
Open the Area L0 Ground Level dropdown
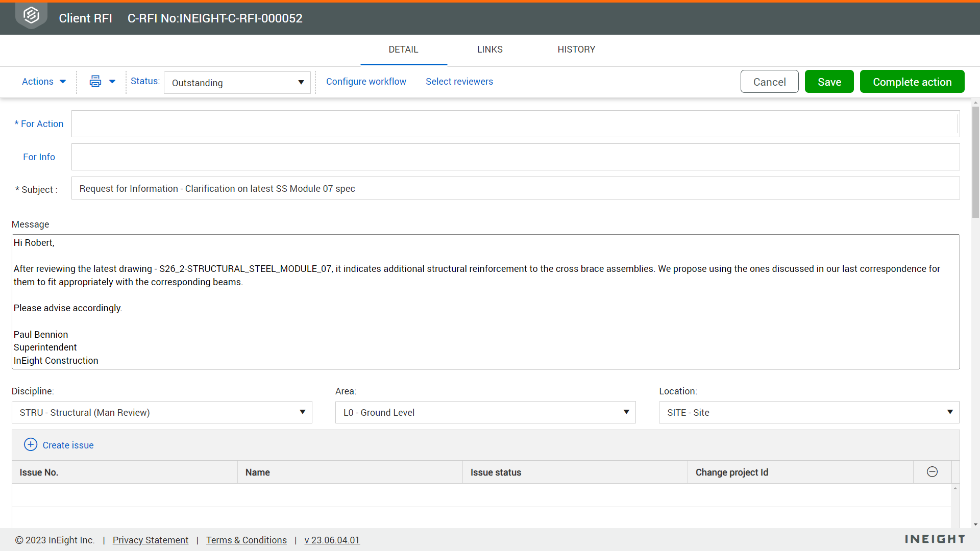coord(485,412)
